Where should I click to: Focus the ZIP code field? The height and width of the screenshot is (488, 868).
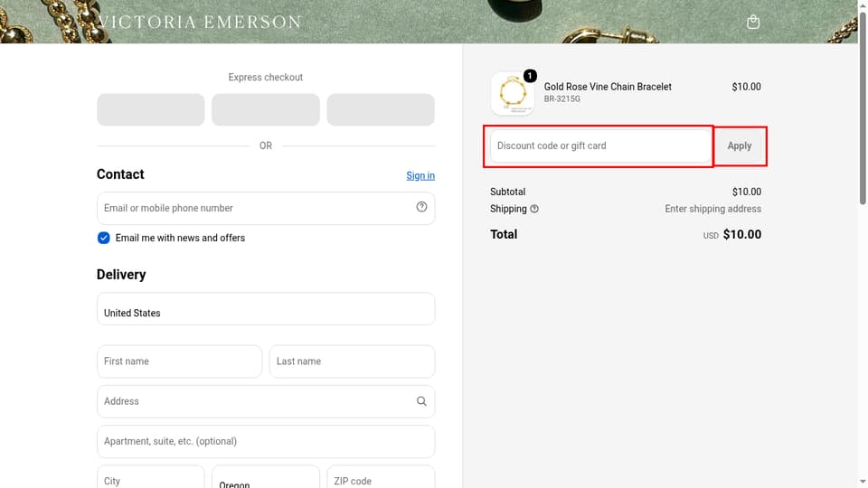[381, 477]
